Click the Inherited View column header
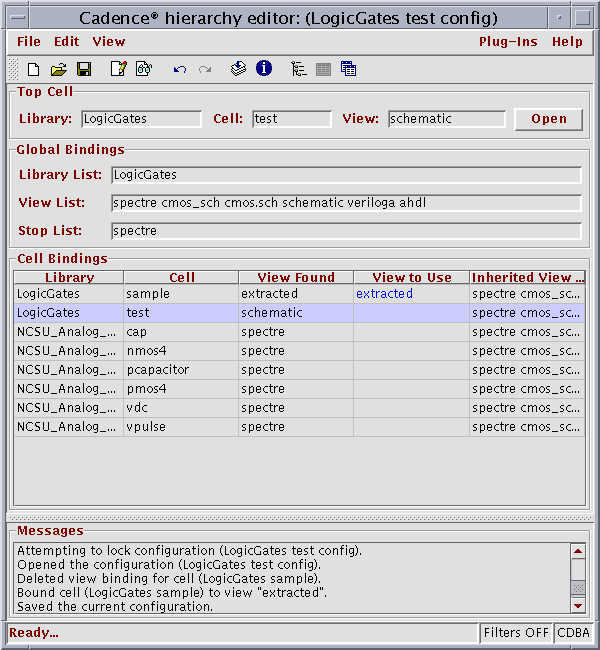Viewport: 600px width, 650px height. point(527,277)
